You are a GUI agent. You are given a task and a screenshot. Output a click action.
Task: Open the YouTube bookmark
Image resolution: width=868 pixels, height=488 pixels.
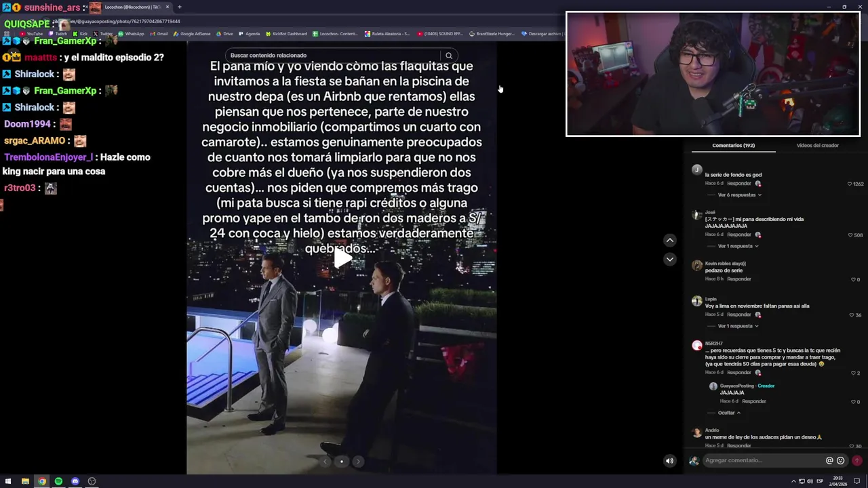(32, 34)
